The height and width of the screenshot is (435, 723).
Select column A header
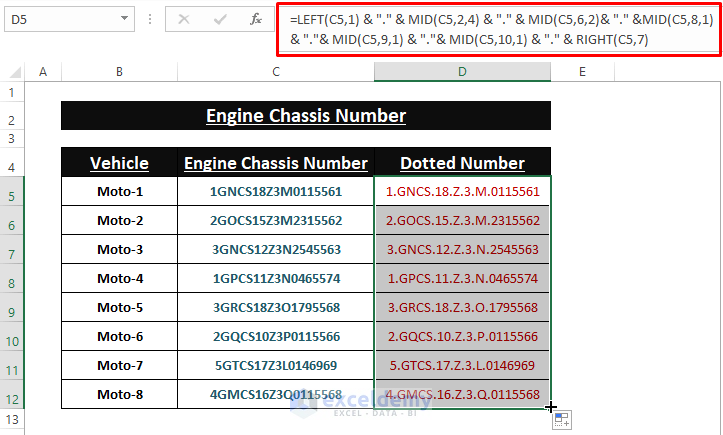click(x=43, y=72)
